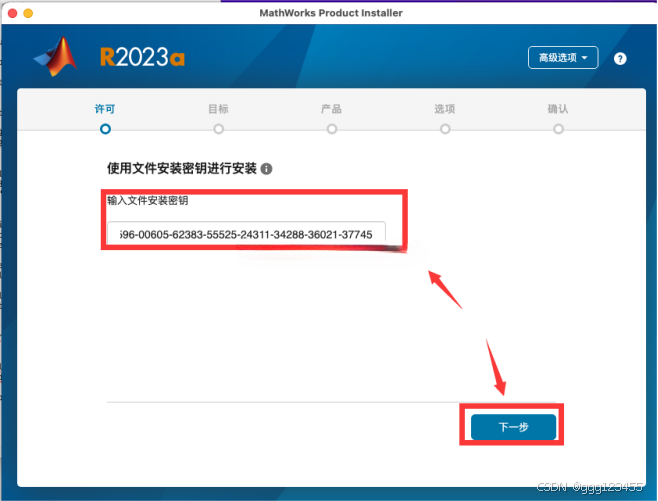Click the 许可 step circle marker
The height and width of the screenshot is (501, 658).
pos(105,129)
